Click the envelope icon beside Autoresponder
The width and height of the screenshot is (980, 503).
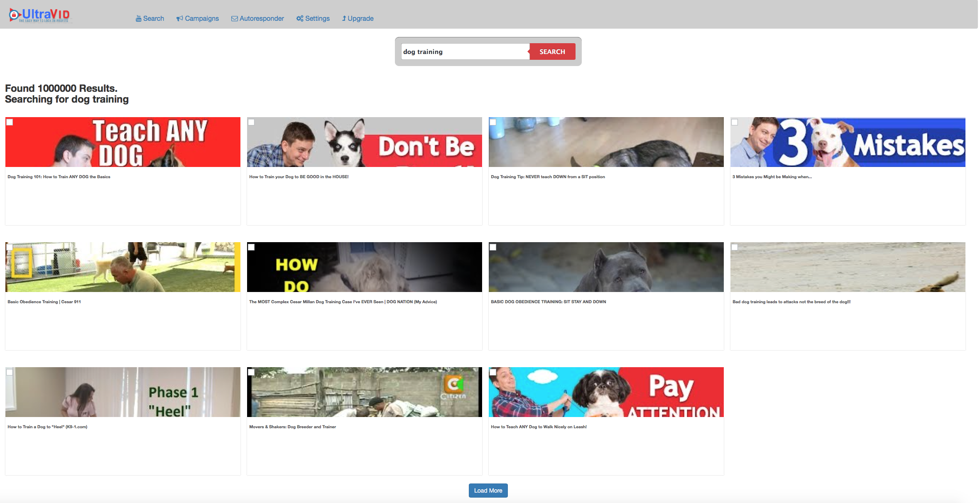[234, 19]
